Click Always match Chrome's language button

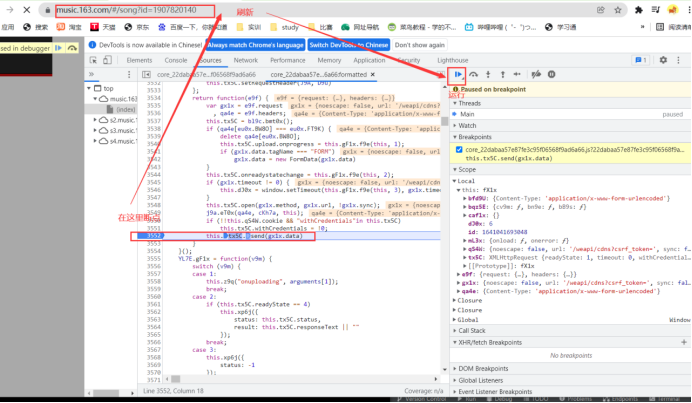coord(256,45)
